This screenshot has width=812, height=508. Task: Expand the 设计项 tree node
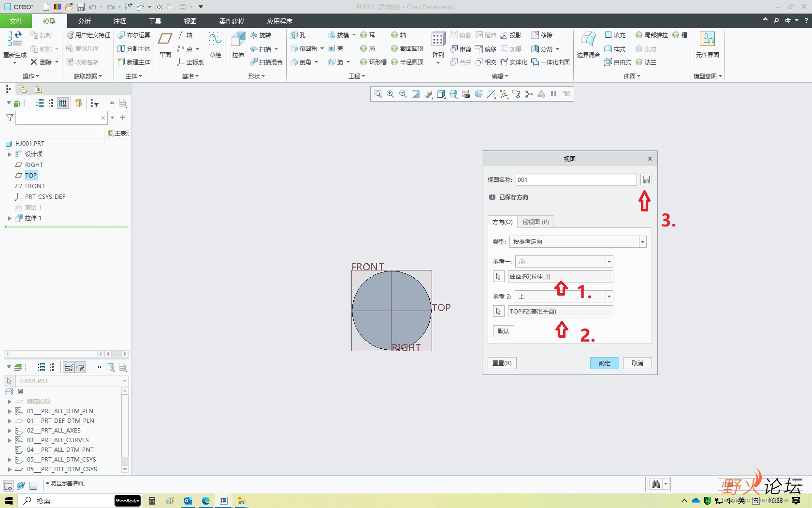(x=9, y=154)
